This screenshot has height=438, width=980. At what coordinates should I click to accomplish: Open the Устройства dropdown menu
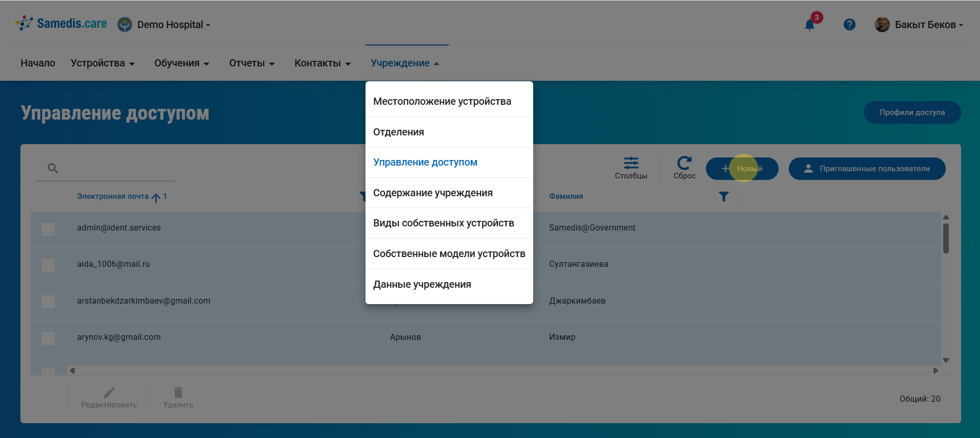tap(102, 63)
